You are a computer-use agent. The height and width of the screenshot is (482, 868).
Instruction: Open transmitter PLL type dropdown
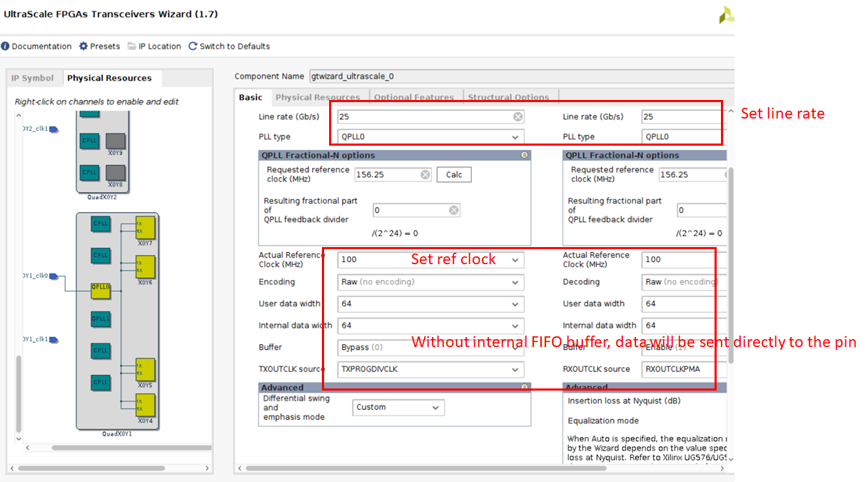(x=431, y=137)
